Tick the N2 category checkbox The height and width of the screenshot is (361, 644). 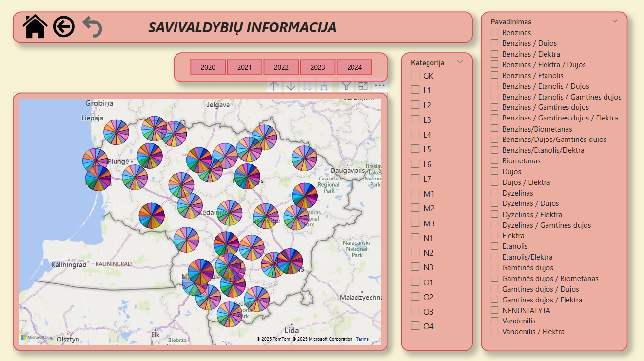(x=415, y=252)
